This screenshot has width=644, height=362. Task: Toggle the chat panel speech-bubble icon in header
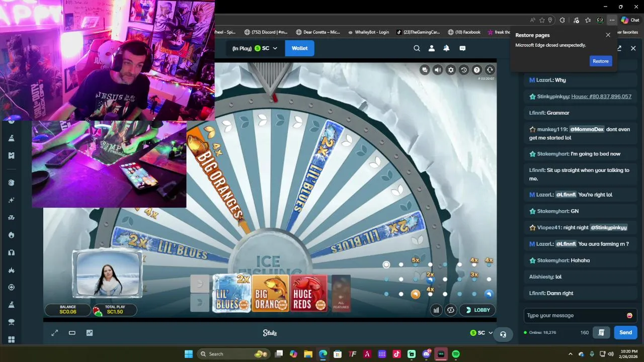pos(462,48)
